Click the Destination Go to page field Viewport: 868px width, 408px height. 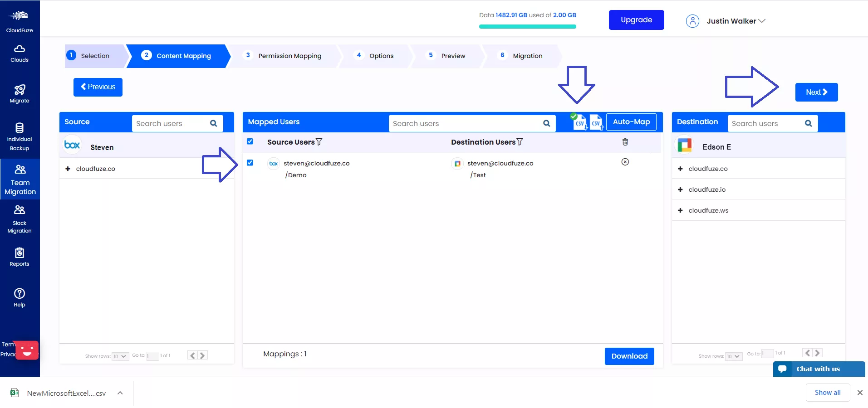coord(767,354)
